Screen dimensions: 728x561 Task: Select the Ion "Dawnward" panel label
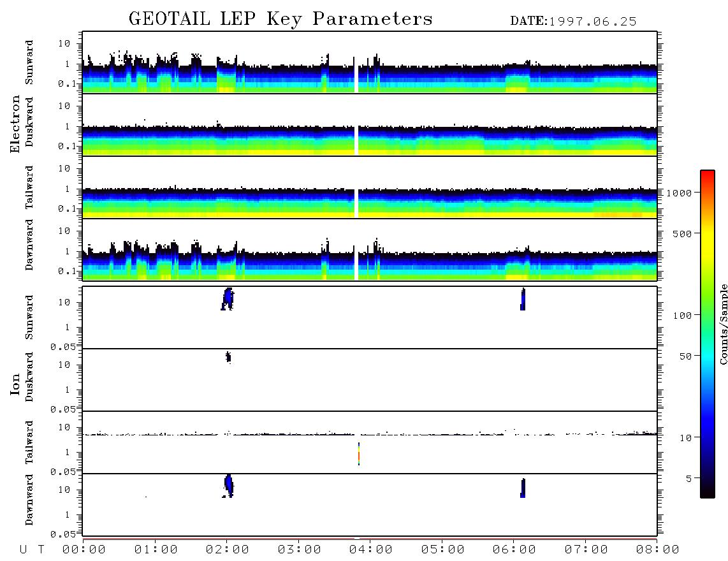pyautogui.click(x=29, y=500)
